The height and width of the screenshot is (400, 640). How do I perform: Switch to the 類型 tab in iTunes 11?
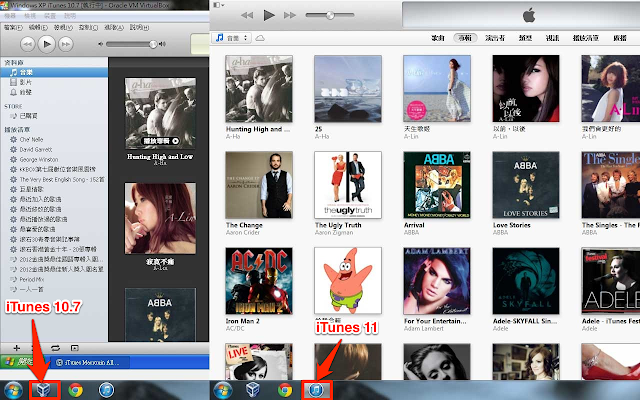coord(525,38)
